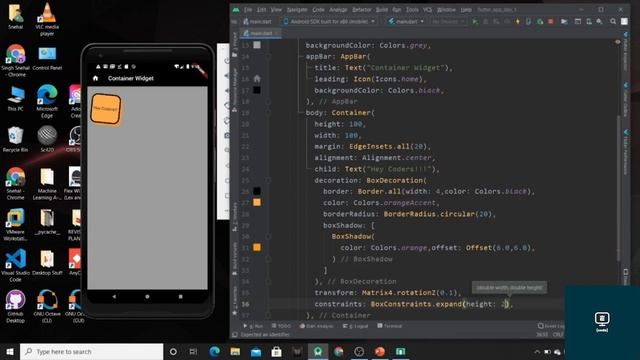This screenshot has width=640, height=360.
Task: Tap the emulator home circle button
Action: pos(147,297)
